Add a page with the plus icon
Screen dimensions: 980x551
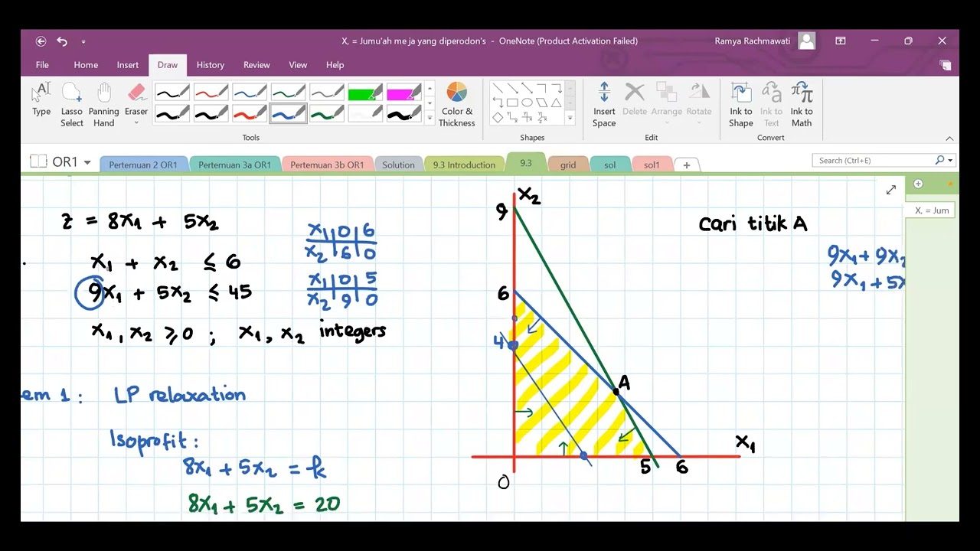pyautogui.click(x=918, y=184)
